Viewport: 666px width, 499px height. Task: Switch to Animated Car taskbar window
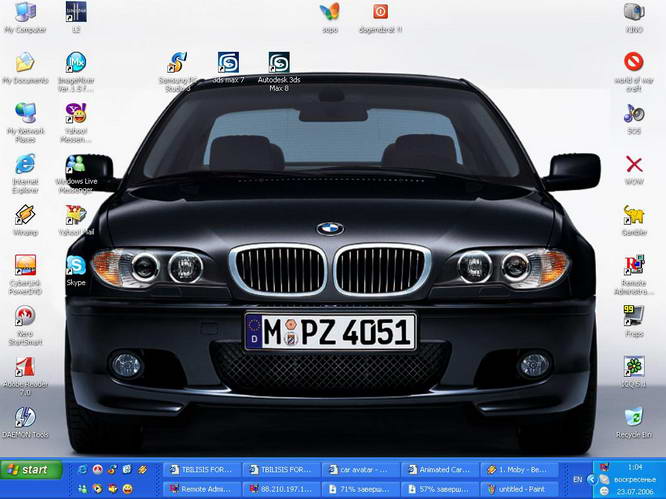point(440,470)
